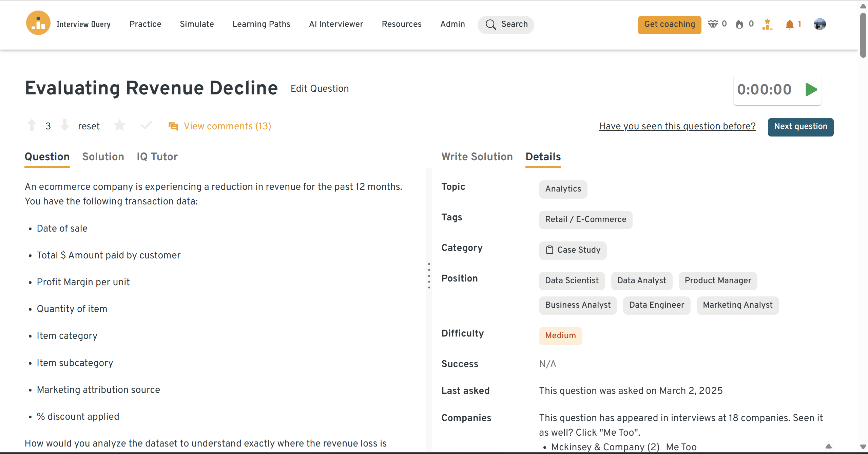Expand the Resources menu
This screenshot has width=868, height=454.
click(402, 24)
